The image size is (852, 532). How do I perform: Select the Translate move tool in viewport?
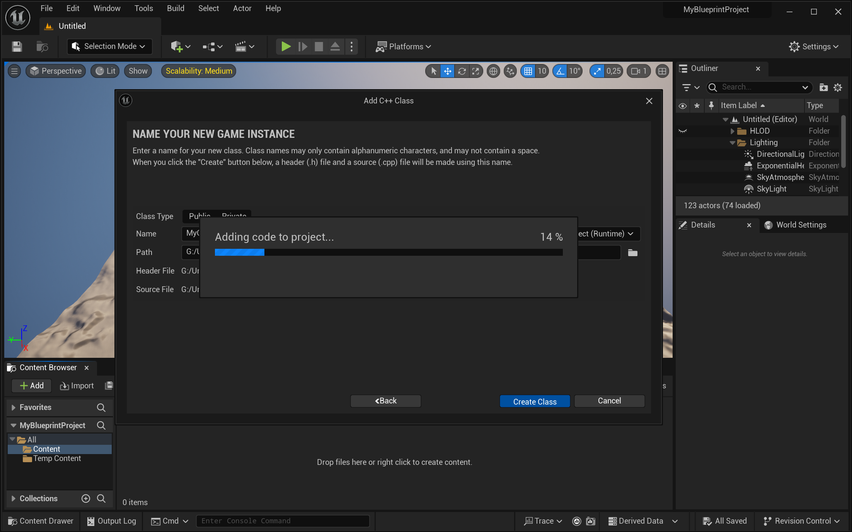[x=447, y=71]
